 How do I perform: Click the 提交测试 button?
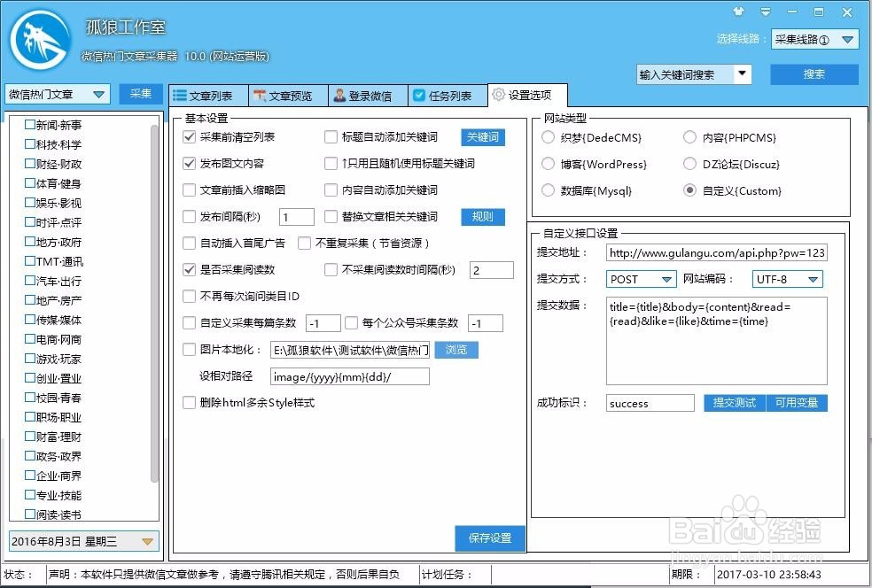point(735,403)
